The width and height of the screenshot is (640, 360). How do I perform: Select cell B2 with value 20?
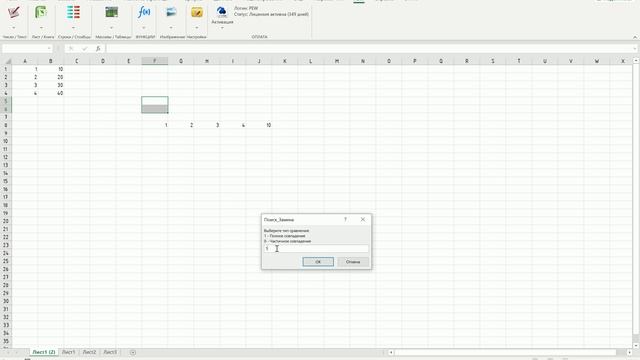[51, 77]
